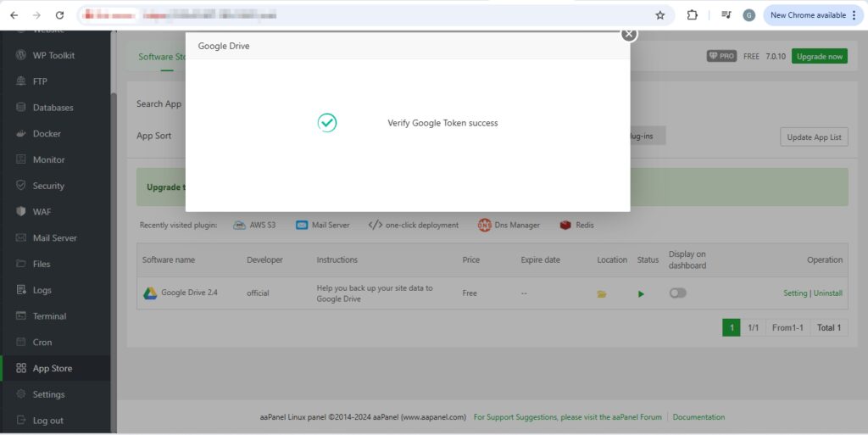Close the Google Drive dialog
868x435 pixels.
click(x=628, y=34)
